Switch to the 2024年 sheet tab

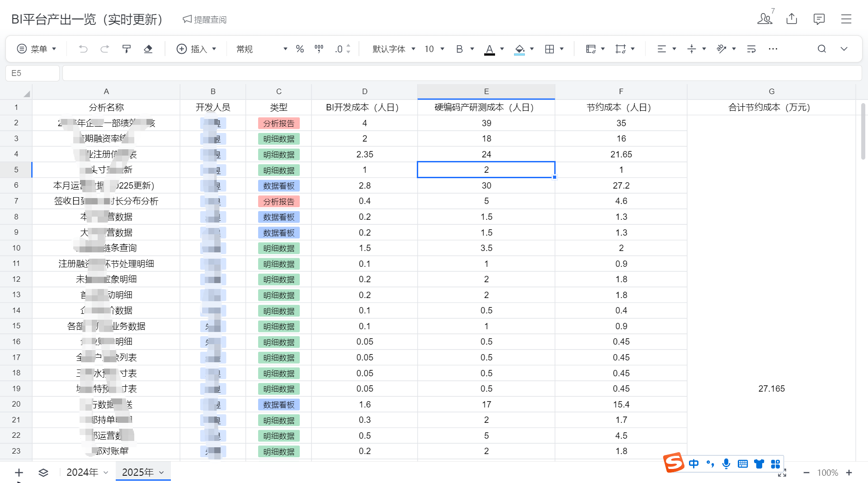(83, 472)
